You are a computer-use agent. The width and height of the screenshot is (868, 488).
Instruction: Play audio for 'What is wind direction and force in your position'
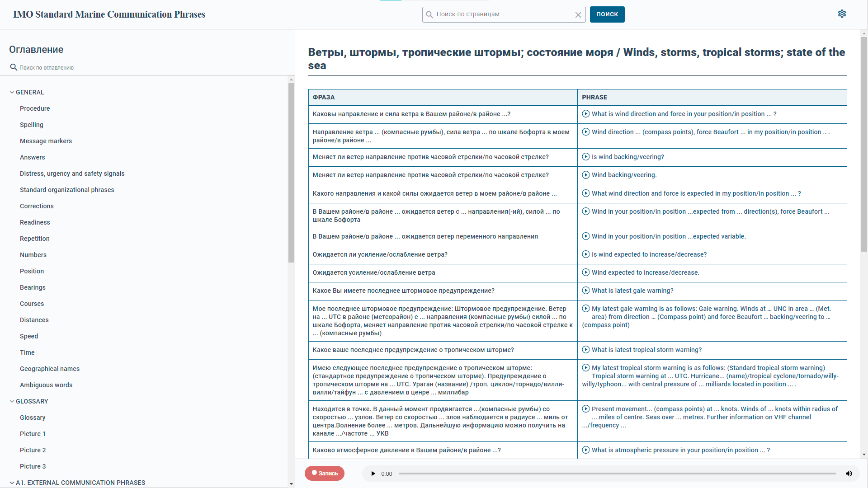(586, 114)
